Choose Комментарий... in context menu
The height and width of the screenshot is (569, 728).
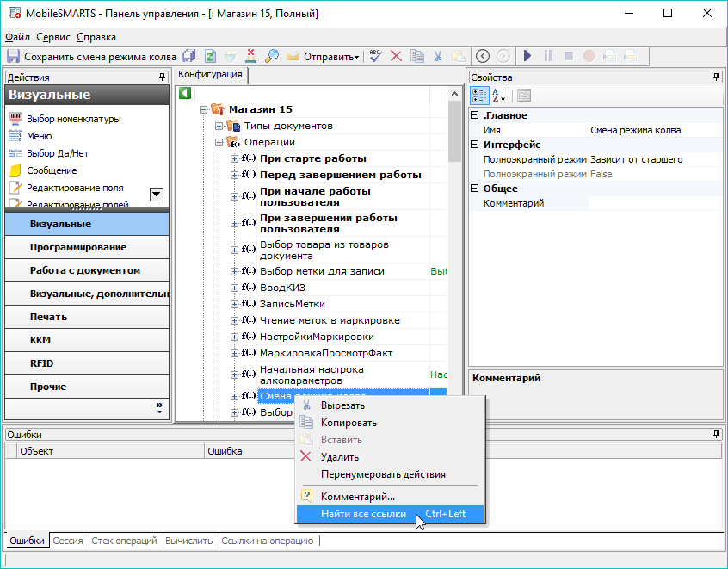tap(390, 497)
